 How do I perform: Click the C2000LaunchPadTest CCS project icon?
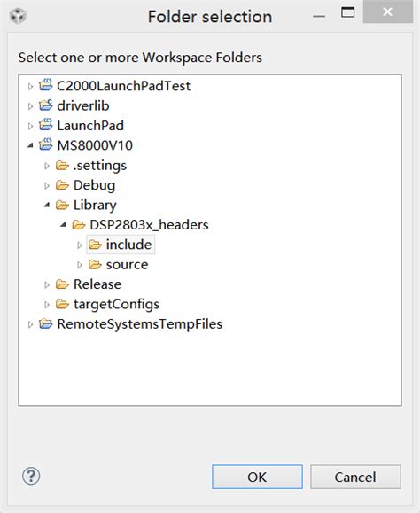[45, 85]
